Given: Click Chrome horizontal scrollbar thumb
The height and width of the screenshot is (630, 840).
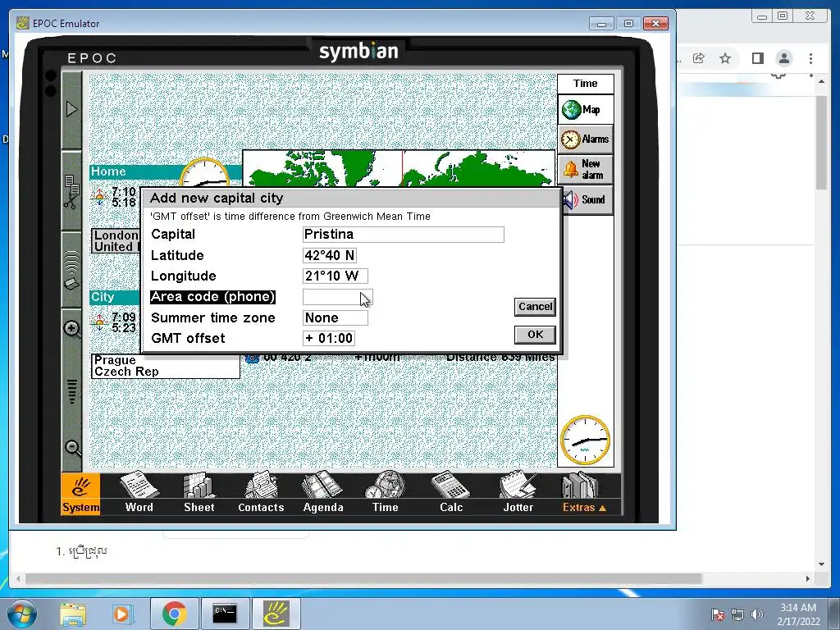Looking at the screenshot, I should click(364, 578).
